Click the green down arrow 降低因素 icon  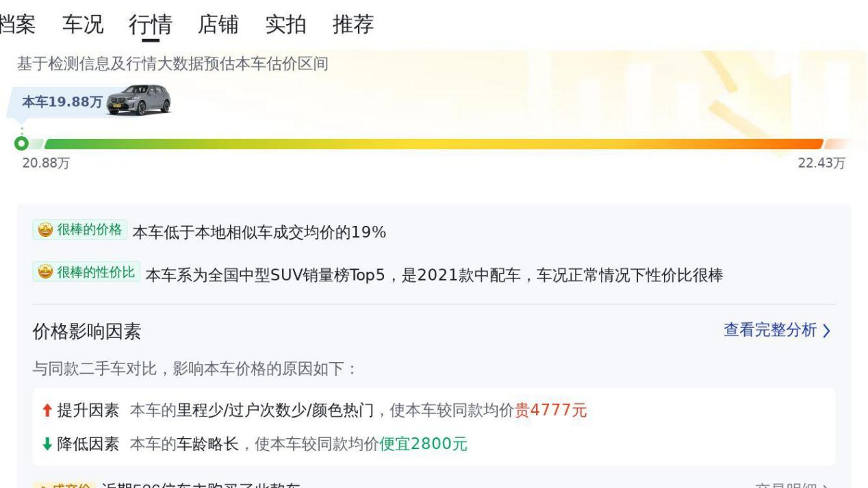click(47, 444)
